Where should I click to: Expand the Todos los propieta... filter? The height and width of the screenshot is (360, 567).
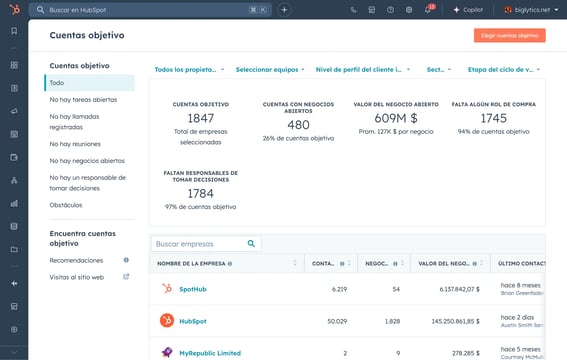(x=189, y=69)
